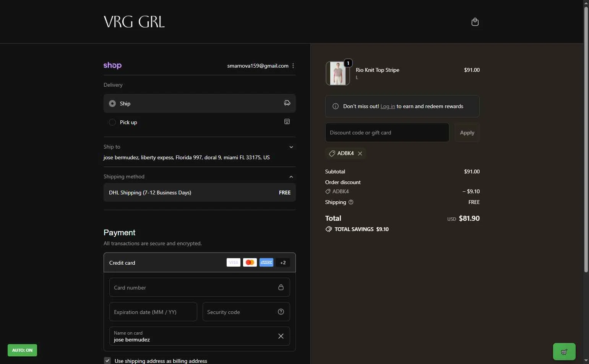Image resolution: width=589 pixels, height=364 pixels.
Task: Click the Rio Knit Top Stripe product name
Action: point(378,70)
